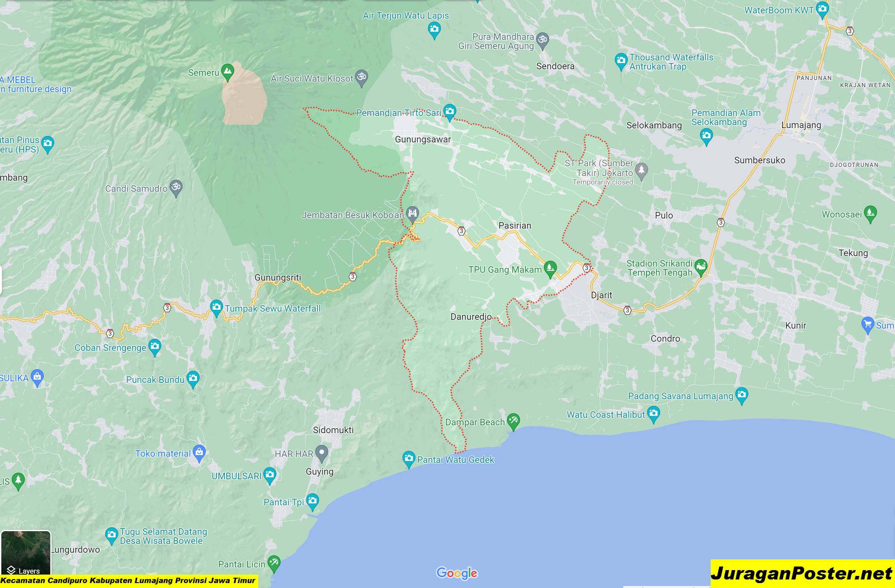Select the Guying place label
Viewport: 895px width, 588px height.
click(x=320, y=472)
